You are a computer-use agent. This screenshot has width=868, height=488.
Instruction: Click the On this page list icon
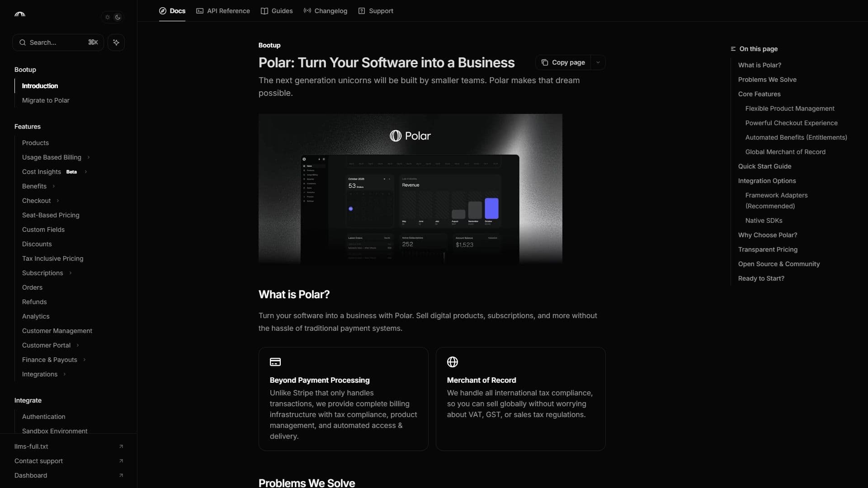733,49
